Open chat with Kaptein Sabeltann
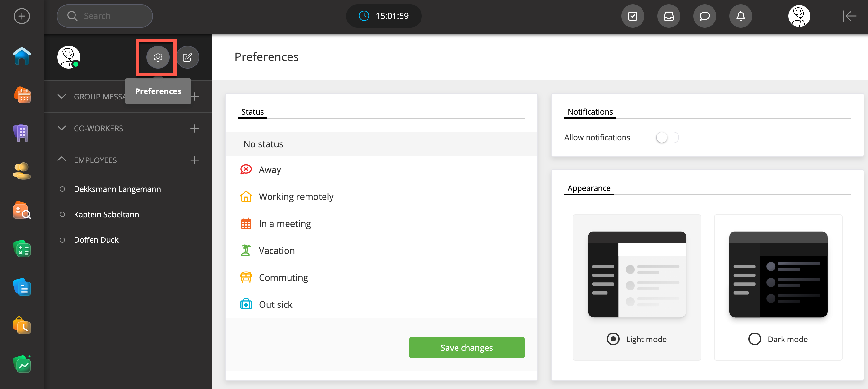 106,214
